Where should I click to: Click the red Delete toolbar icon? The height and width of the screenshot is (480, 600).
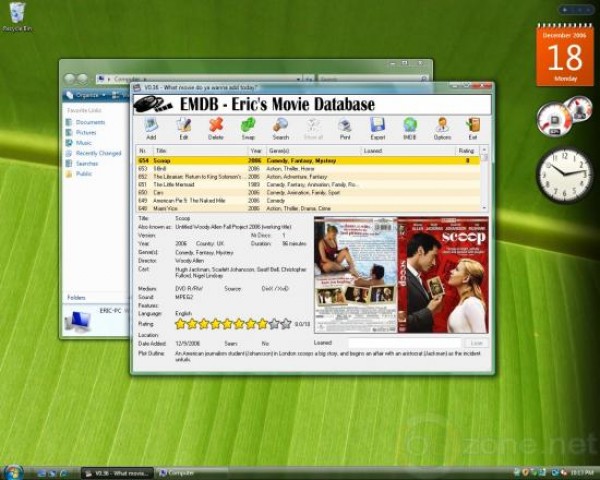coord(215,125)
